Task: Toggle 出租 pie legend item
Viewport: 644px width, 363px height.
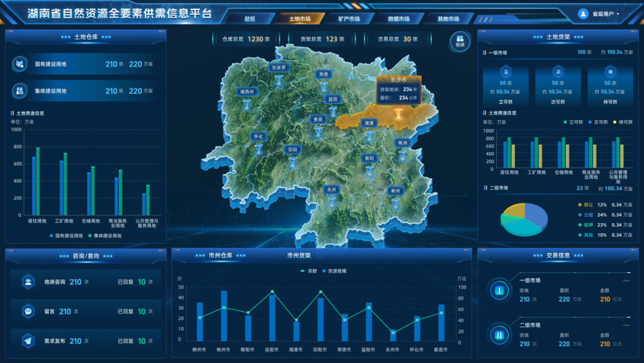Action: pyautogui.click(x=586, y=215)
